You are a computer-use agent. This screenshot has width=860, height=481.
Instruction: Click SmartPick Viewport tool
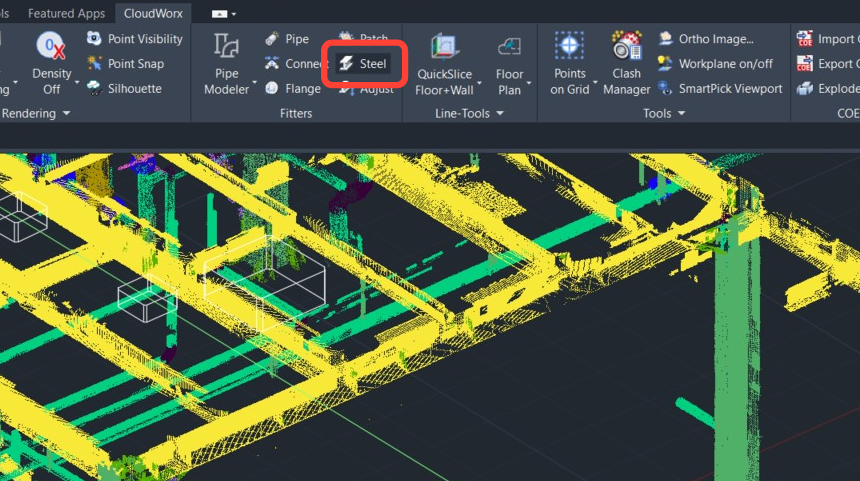point(720,88)
